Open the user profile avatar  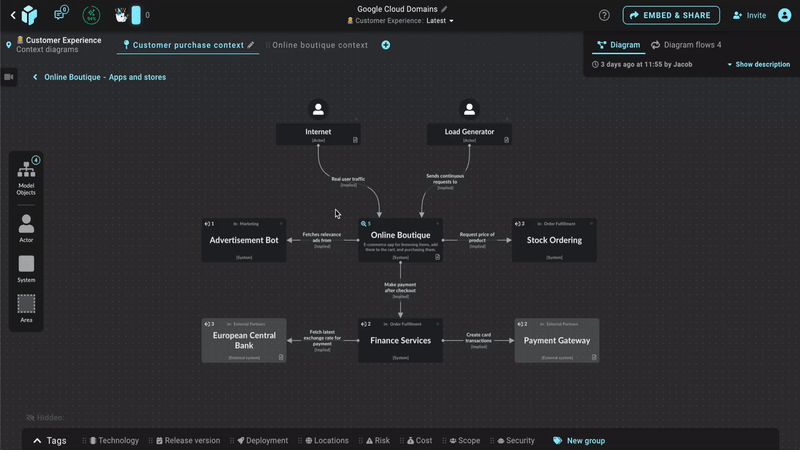(x=784, y=15)
